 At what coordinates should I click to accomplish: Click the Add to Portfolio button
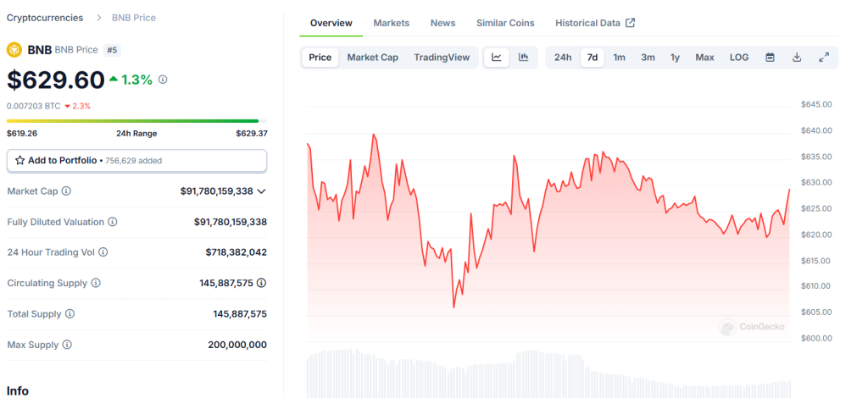coord(136,160)
